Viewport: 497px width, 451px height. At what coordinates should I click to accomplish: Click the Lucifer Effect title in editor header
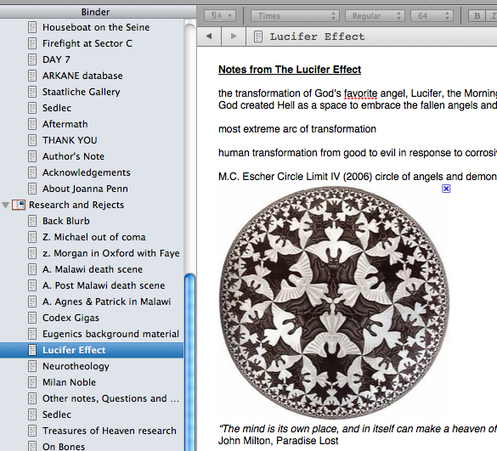317,36
